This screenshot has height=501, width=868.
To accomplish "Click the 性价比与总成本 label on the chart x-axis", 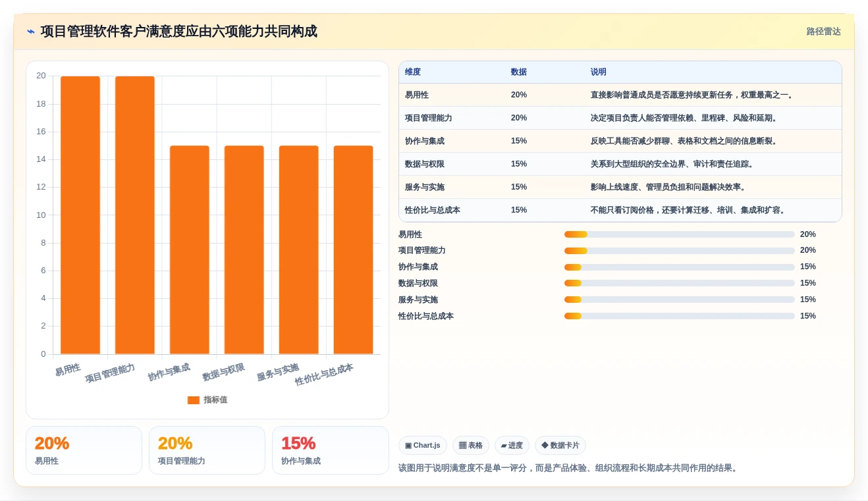I will click(x=324, y=375).
